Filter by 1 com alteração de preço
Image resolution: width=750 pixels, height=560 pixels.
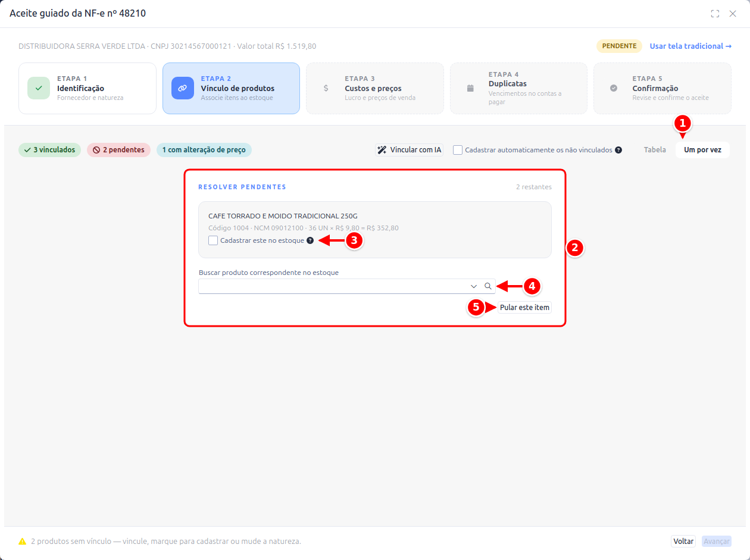pyautogui.click(x=204, y=150)
